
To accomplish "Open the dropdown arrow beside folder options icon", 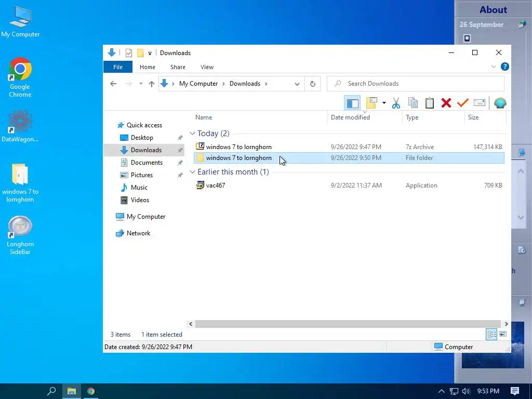I will 384,103.
